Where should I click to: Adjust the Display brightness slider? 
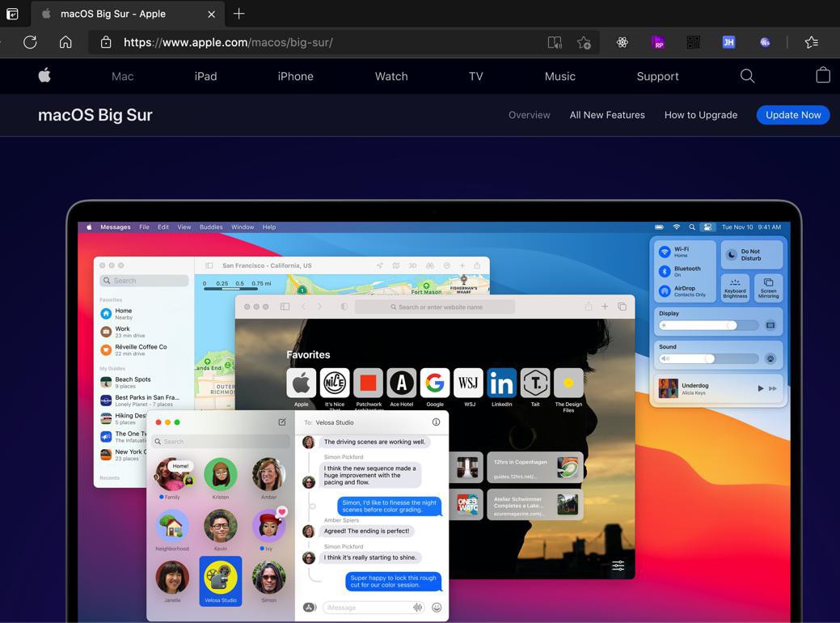[x=709, y=325]
